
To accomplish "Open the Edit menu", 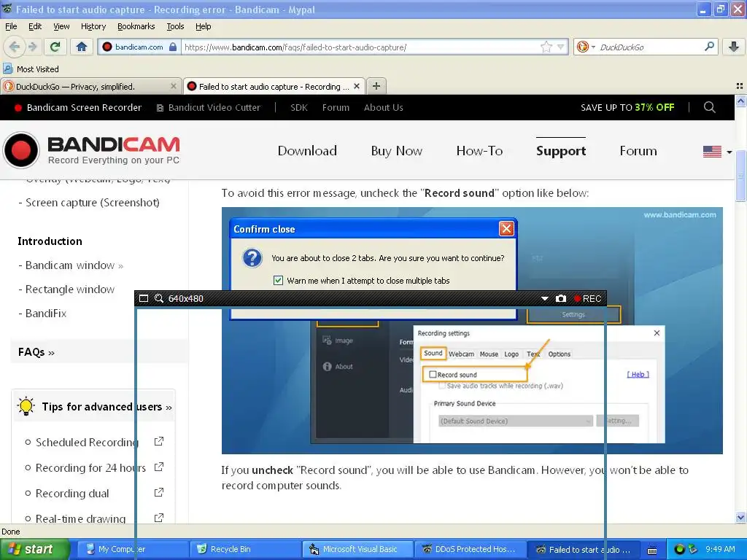I will point(35,26).
